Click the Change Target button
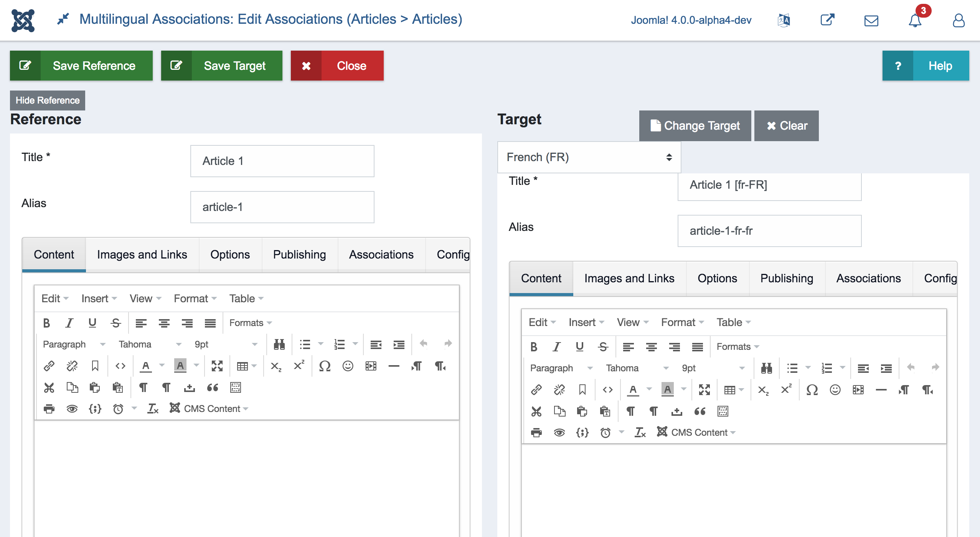 (x=695, y=125)
